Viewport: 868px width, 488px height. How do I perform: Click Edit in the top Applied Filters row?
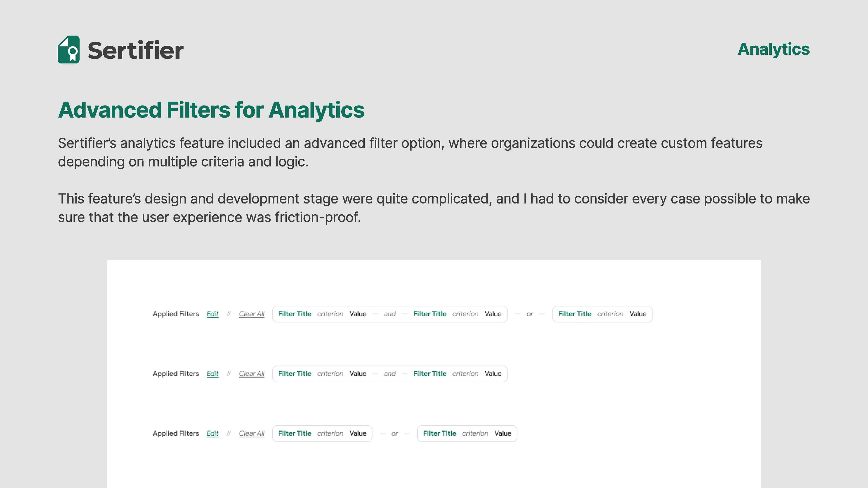212,314
